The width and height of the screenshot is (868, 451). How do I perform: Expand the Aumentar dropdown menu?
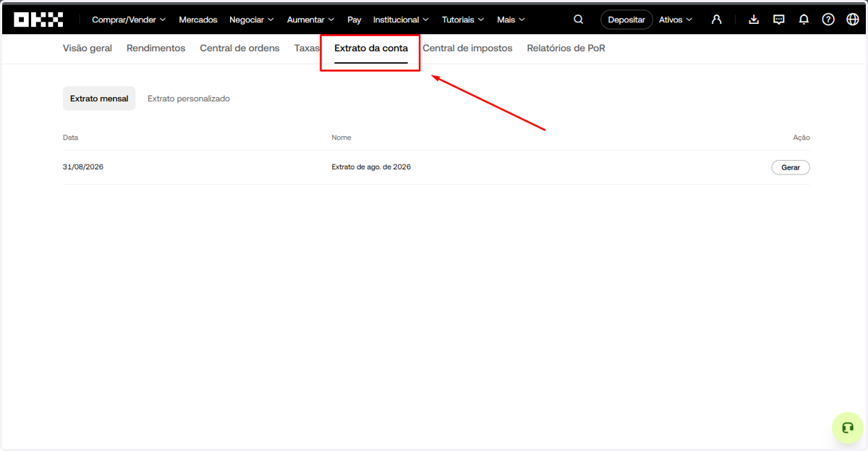coord(310,20)
